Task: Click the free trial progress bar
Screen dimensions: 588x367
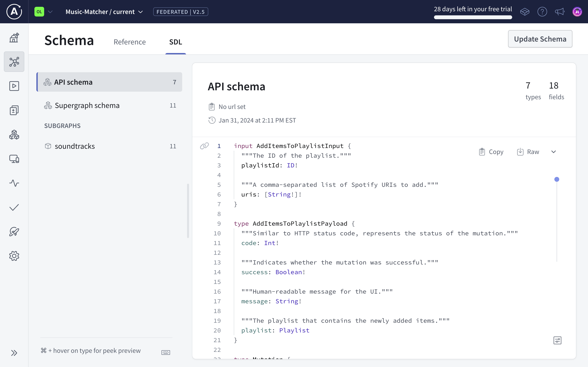Action: tap(473, 17)
